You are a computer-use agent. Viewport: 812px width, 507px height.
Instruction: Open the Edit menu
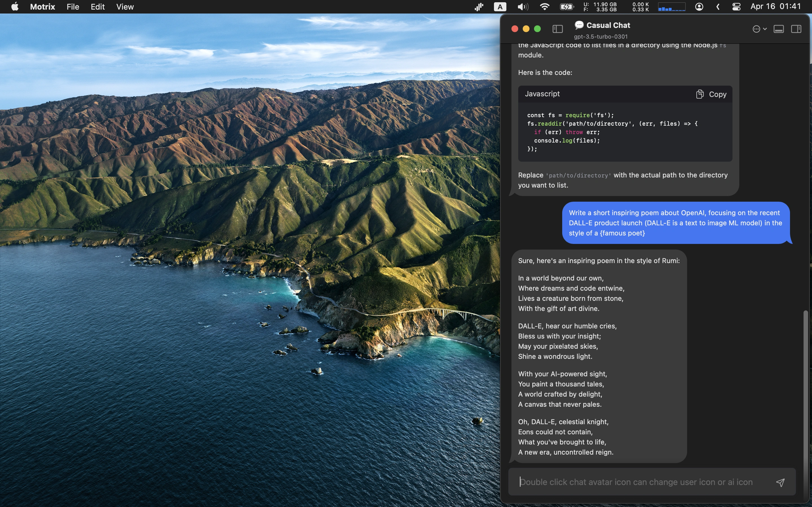(x=98, y=7)
